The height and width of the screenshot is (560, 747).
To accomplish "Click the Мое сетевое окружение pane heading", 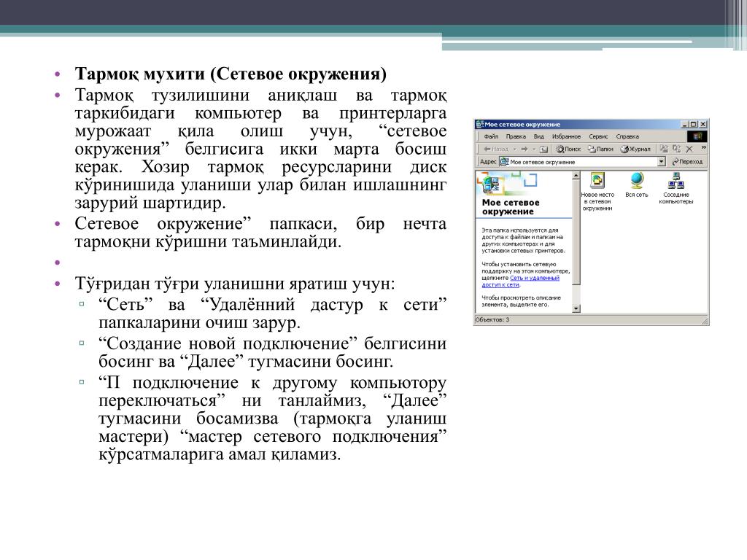I will [511, 207].
